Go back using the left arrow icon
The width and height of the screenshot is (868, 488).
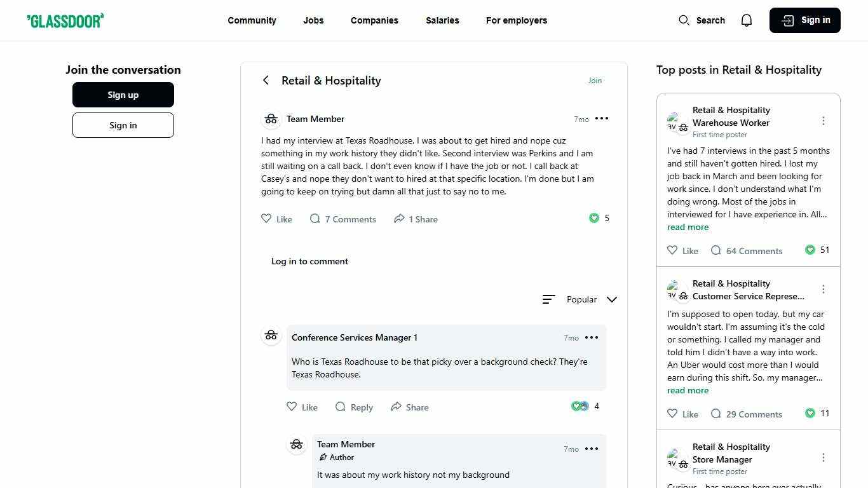pyautogui.click(x=266, y=80)
